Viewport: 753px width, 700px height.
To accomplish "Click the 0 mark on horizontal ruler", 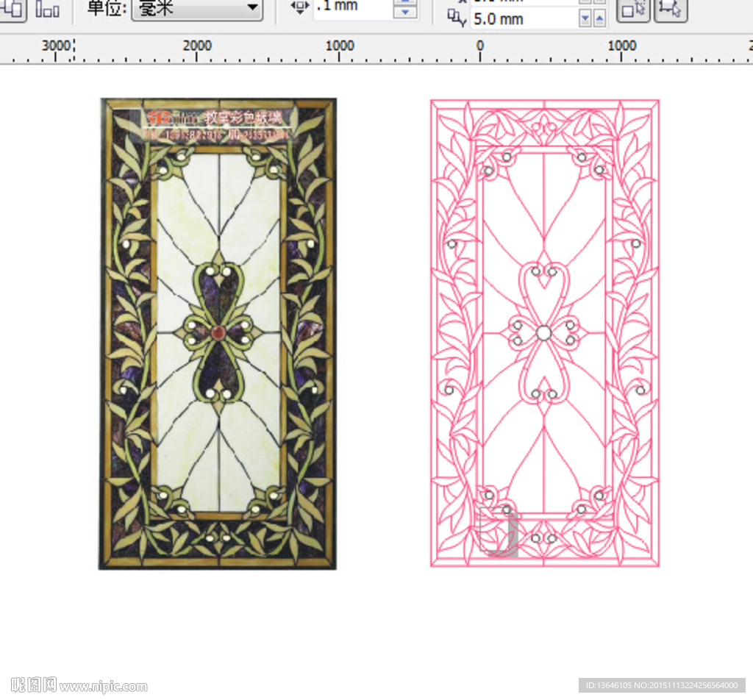I will pyautogui.click(x=479, y=47).
